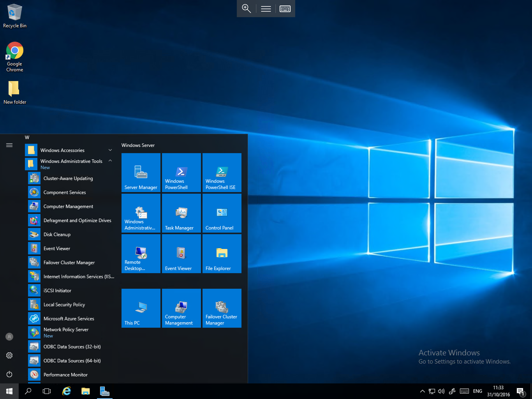Open the user account button in Start menu
532x399 pixels.
pyautogui.click(x=9, y=336)
